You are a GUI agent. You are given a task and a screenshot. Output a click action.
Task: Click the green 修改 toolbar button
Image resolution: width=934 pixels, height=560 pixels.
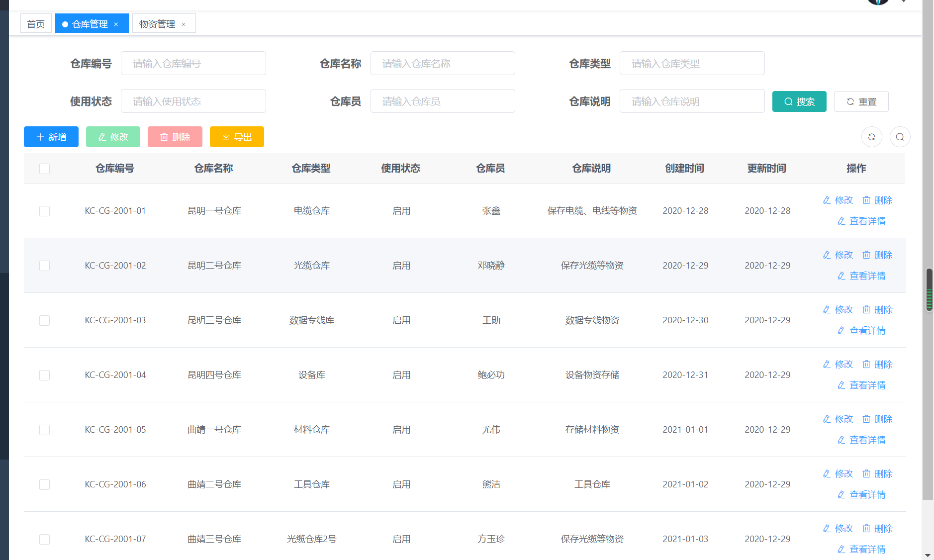(113, 137)
